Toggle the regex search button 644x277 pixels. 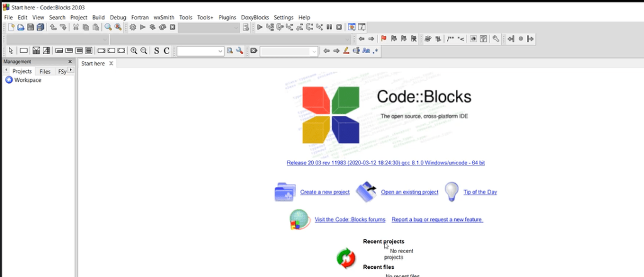[x=375, y=50]
